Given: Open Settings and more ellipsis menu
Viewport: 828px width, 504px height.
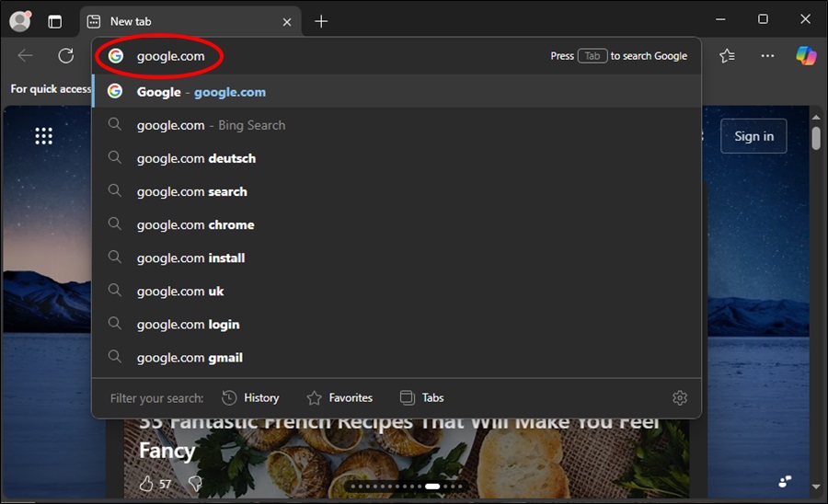Looking at the screenshot, I should pos(767,56).
